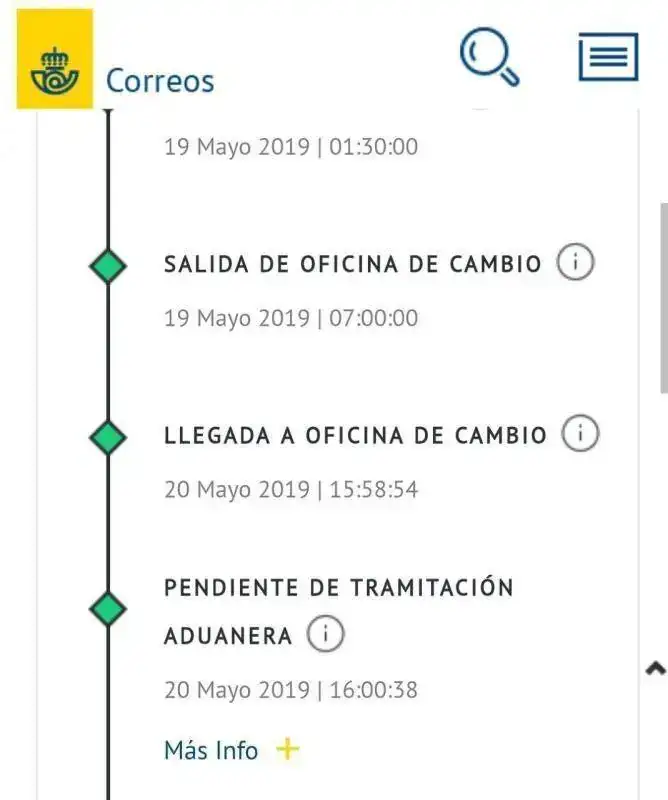Click the yellow Correos post horn logo
Viewport: 668px width, 800px height.
55,59
